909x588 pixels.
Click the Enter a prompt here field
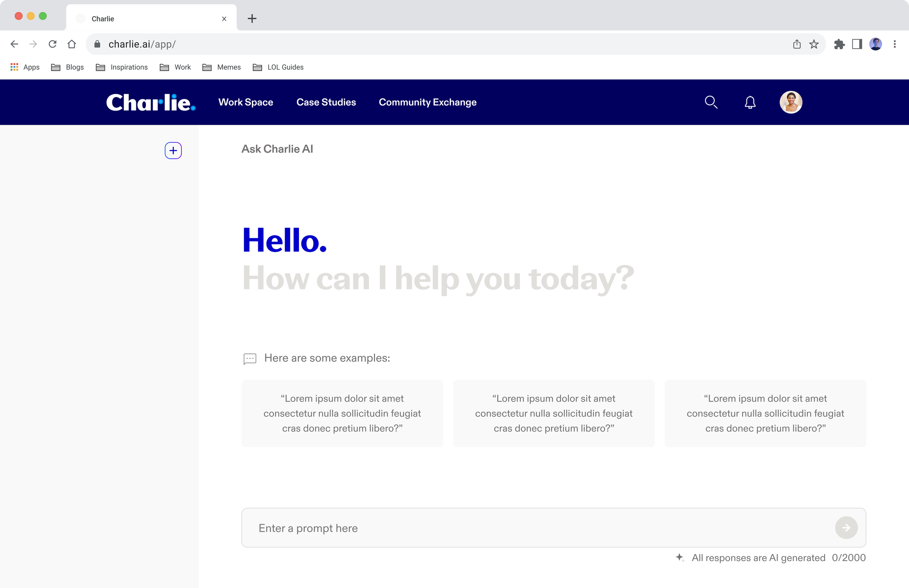(x=534, y=528)
